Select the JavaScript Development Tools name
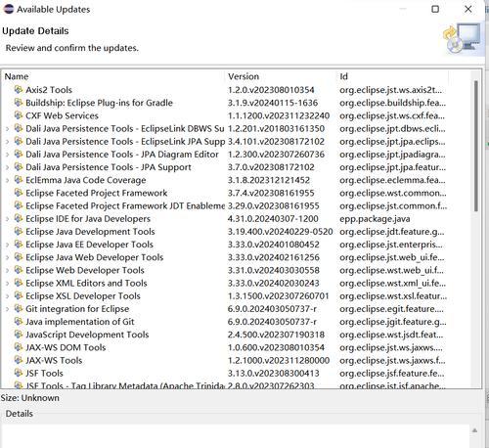Viewport: 489px width, 448px height. pyautogui.click(x=87, y=335)
